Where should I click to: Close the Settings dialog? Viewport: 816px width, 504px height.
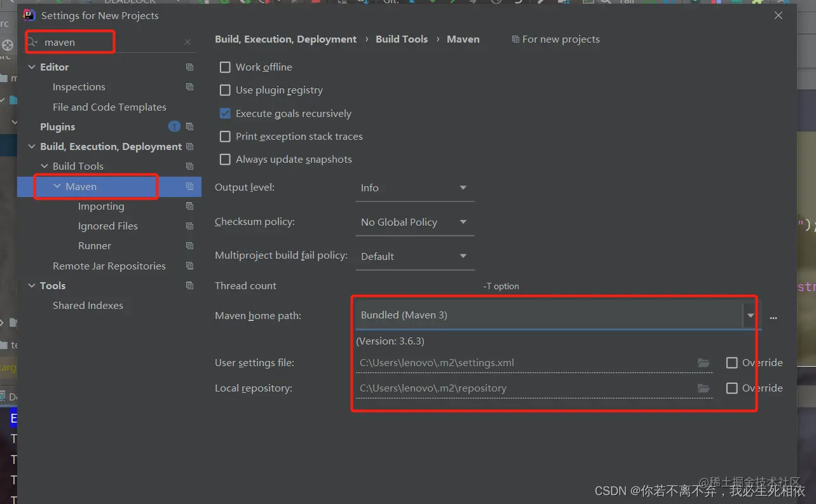(779, 15)
